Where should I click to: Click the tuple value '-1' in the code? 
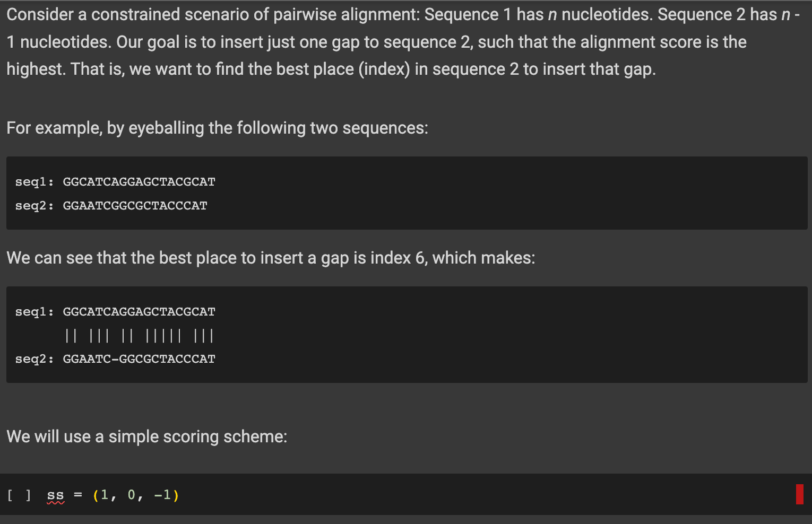[163, 494]
